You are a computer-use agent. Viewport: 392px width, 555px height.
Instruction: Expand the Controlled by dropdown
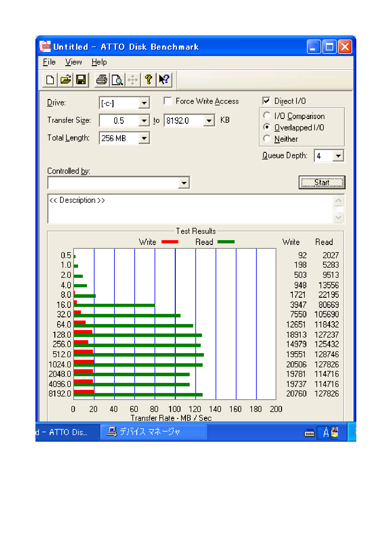(184, 183)
